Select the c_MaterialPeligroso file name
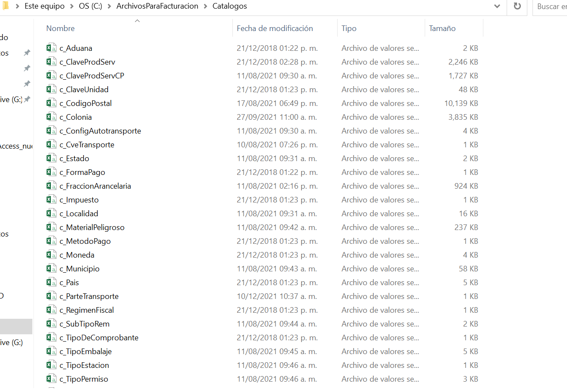Viewport: 567px width, 392px height. coord(92,227)
